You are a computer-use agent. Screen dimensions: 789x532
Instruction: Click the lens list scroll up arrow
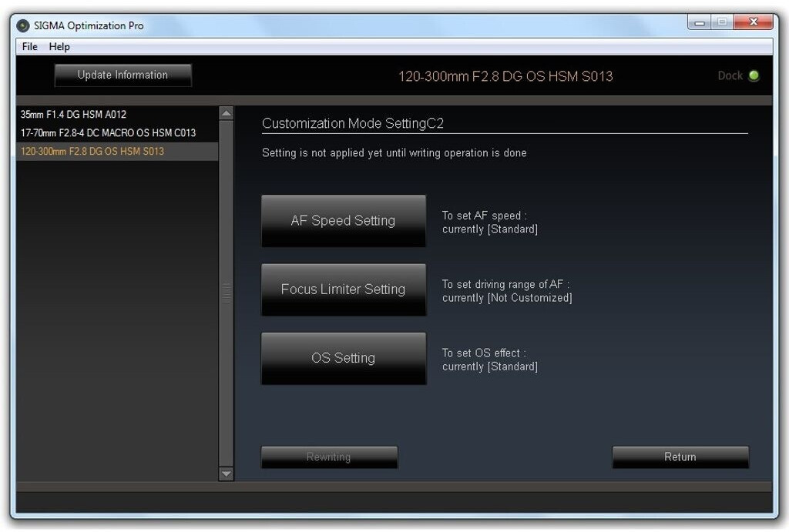click(226, 113)
